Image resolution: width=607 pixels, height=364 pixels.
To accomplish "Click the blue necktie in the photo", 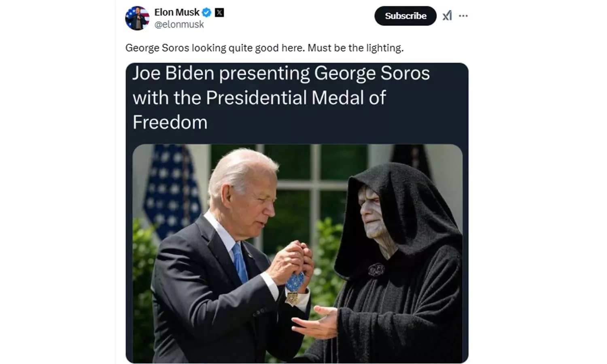I will (240, 263).
